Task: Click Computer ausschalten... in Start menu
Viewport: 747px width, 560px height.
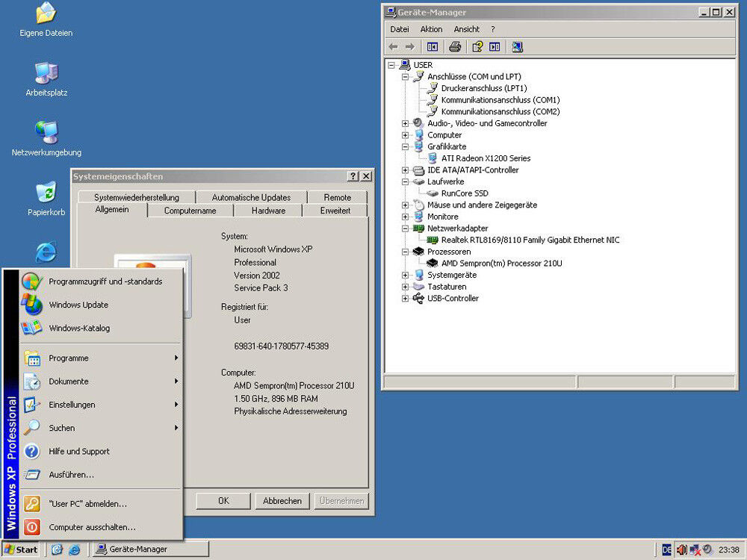Action: pyautogui.click(x=101, y=527)
